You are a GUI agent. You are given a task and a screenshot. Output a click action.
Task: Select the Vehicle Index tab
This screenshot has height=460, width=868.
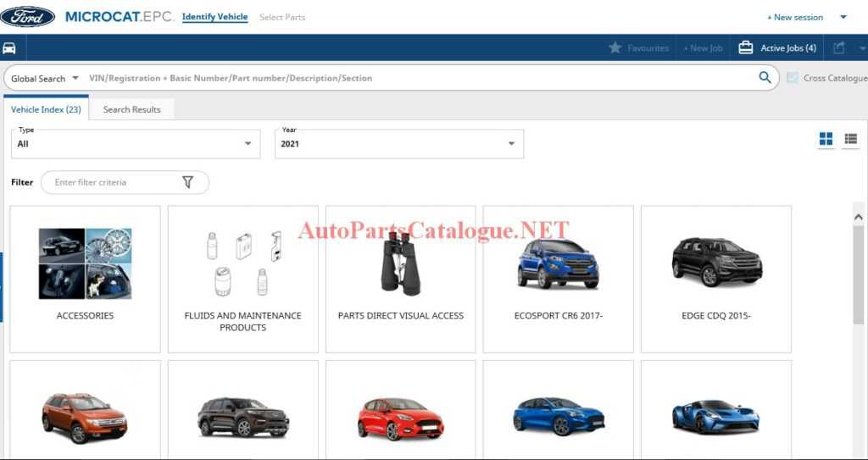[46, 109]
